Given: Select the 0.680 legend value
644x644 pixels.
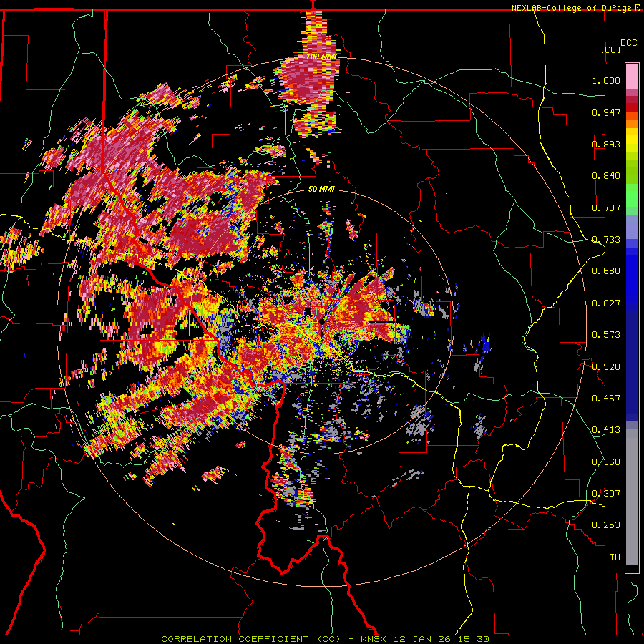Looking at the screenshot, I should (x=606, y=271).
